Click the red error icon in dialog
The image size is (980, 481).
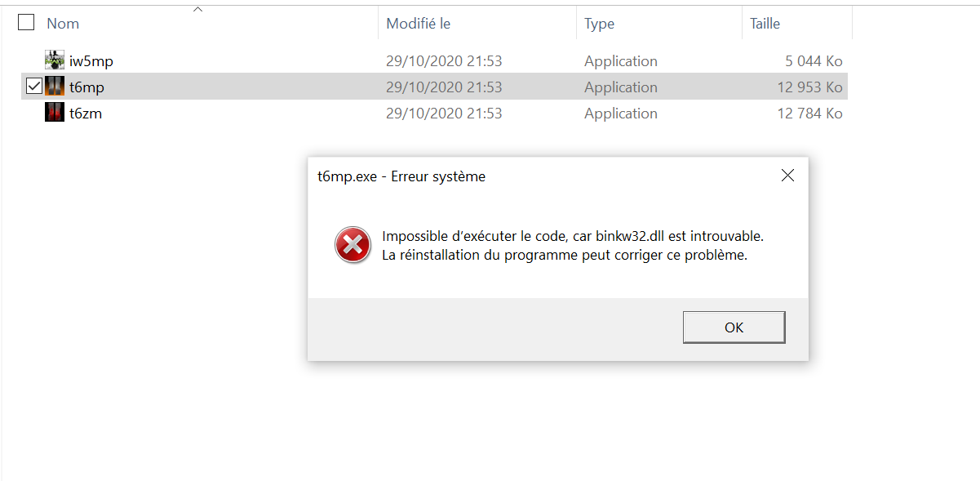[x=353, y=245]
